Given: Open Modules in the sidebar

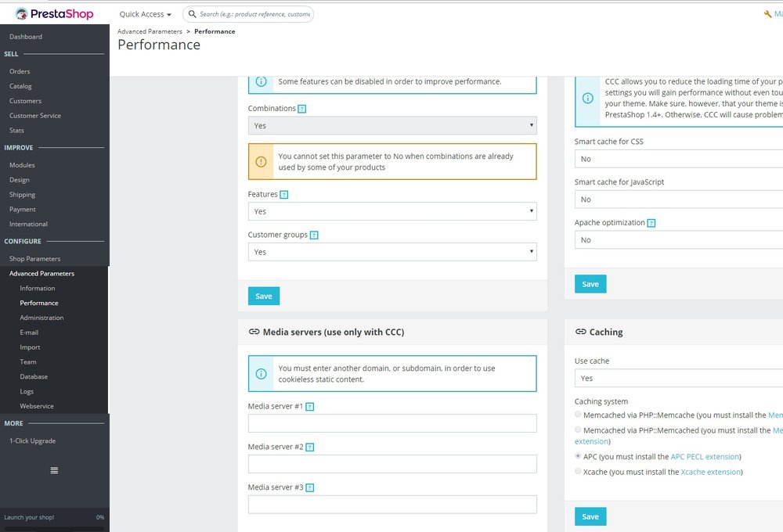Looking at the screenshot, I should click(22, 165).
